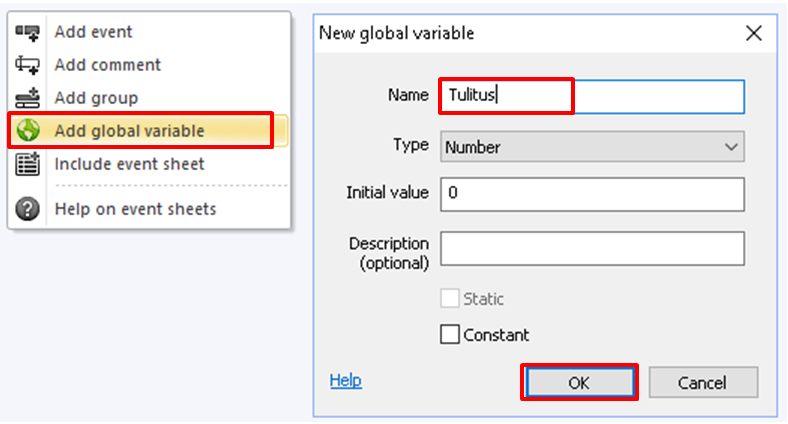Open the Help link in dialog
The image size is (788, 424).
345,380
